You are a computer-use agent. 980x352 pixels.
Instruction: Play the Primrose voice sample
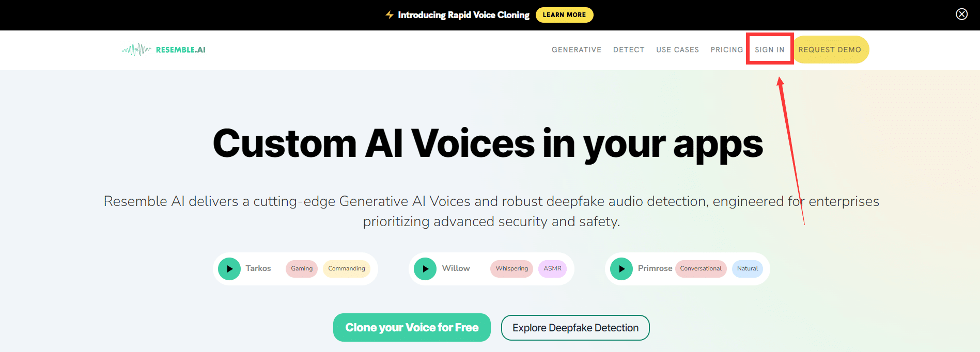621,269
